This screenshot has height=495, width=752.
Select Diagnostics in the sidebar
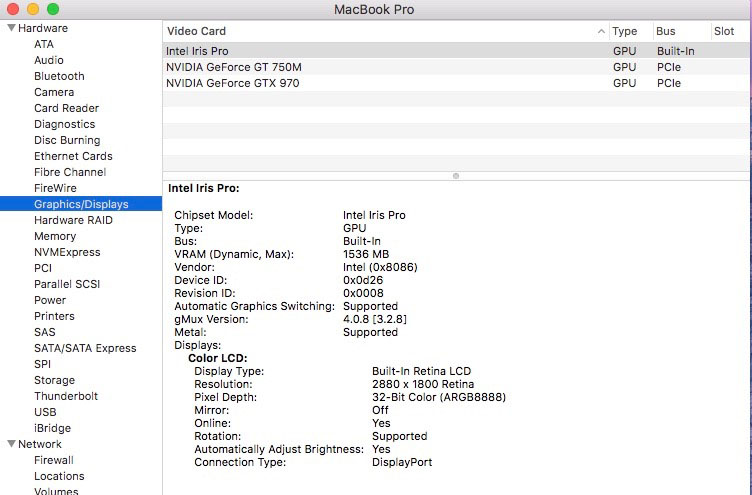(64, 124)
